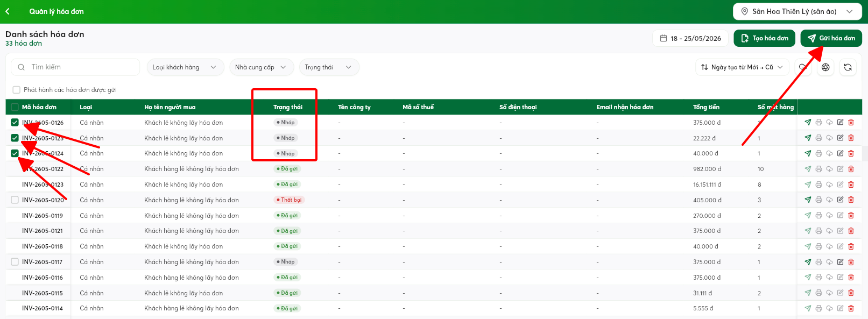This screenshot has height=319, width=868.
Task: Change sort order 'Ngày tạo từ Mới → Cũ'
Action: click(x=742, y=67)
